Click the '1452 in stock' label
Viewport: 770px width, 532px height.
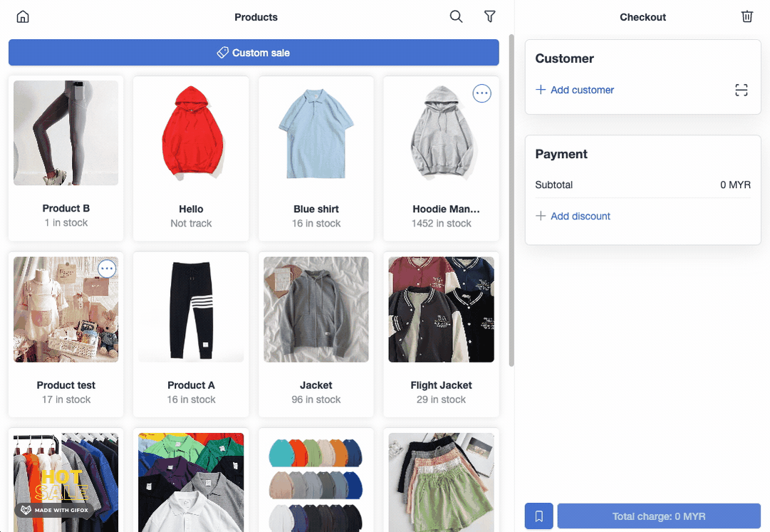click(442, 224)
